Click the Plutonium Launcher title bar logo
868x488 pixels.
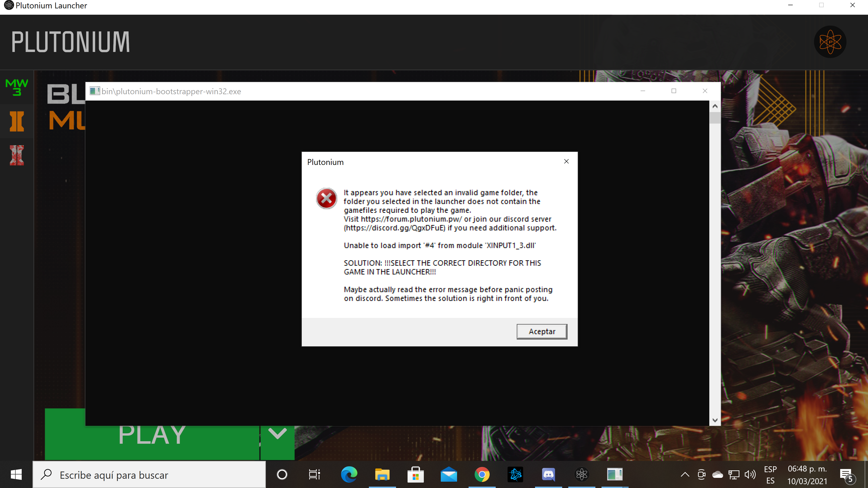pyautogui.click(x=9, y=5)
